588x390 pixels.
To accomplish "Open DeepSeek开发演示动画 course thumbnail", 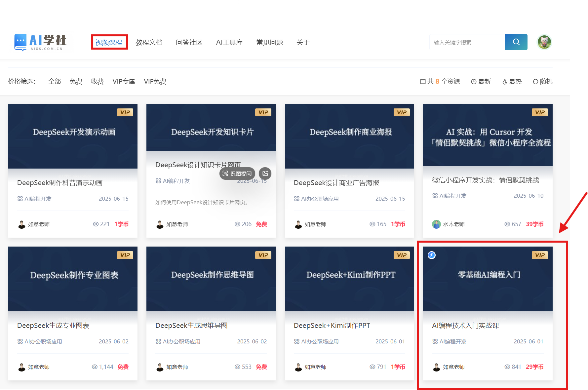I will click(73, 136).
